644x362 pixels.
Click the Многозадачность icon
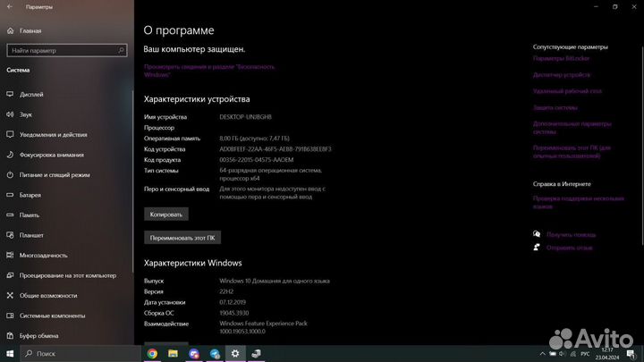coord(10,255)
